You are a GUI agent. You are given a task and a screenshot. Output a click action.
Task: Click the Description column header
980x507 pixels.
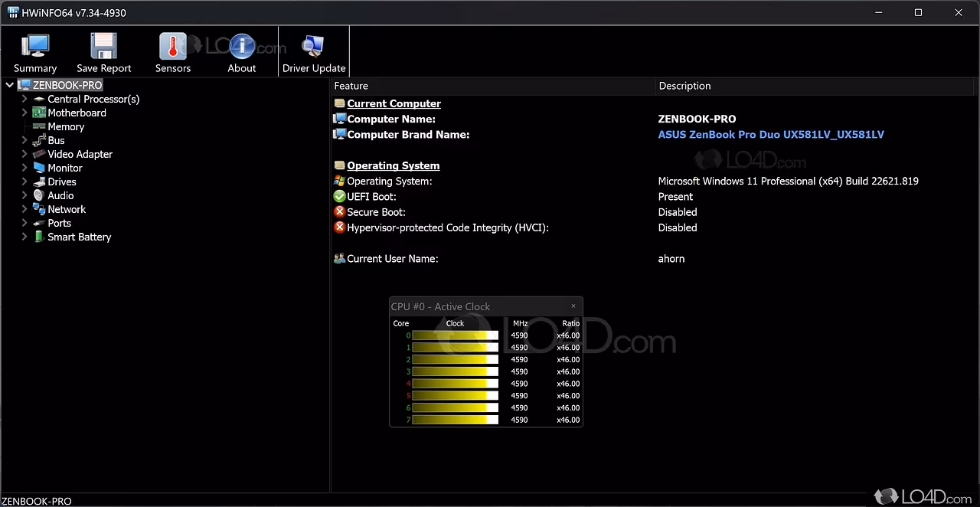click(684, 86)
